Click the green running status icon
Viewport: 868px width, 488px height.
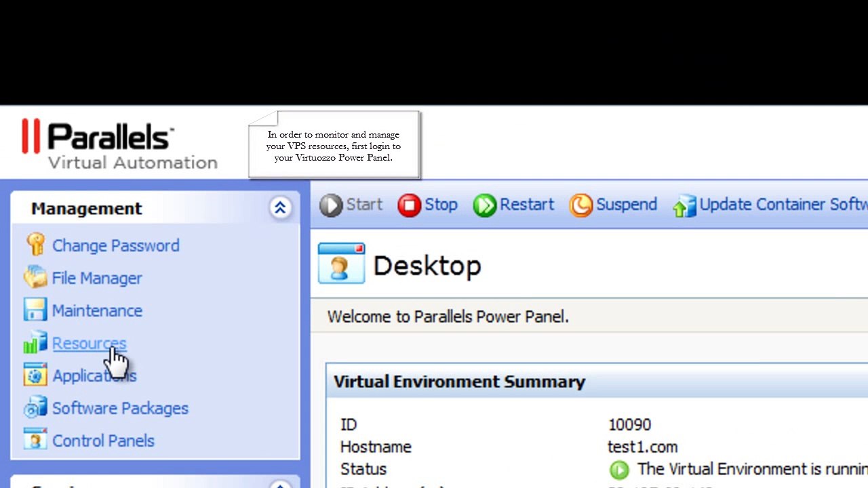619,469
